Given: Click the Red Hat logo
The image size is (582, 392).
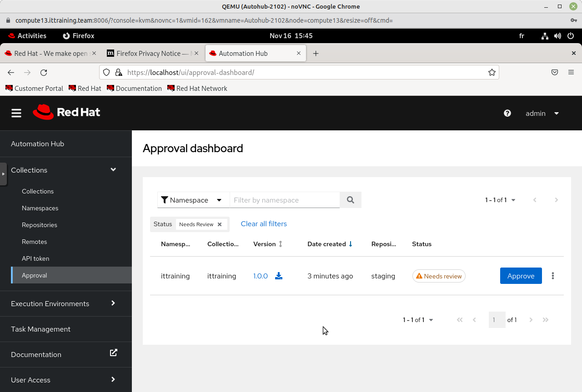Looking at the screenshot, I should click(x=66, y=112).
